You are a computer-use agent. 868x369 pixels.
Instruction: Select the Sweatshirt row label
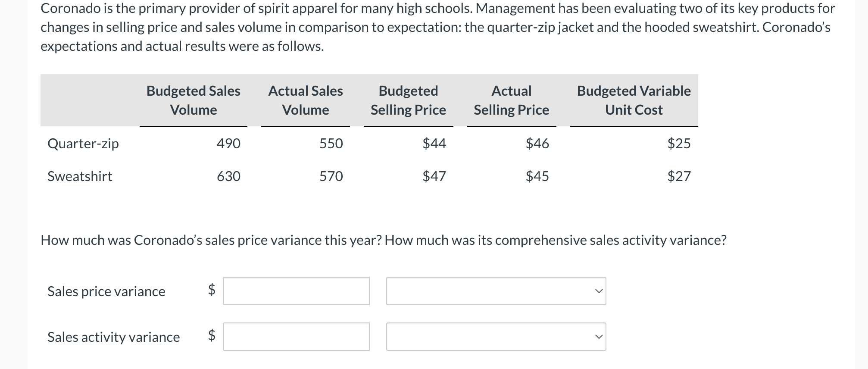click(x=80, y=176)
